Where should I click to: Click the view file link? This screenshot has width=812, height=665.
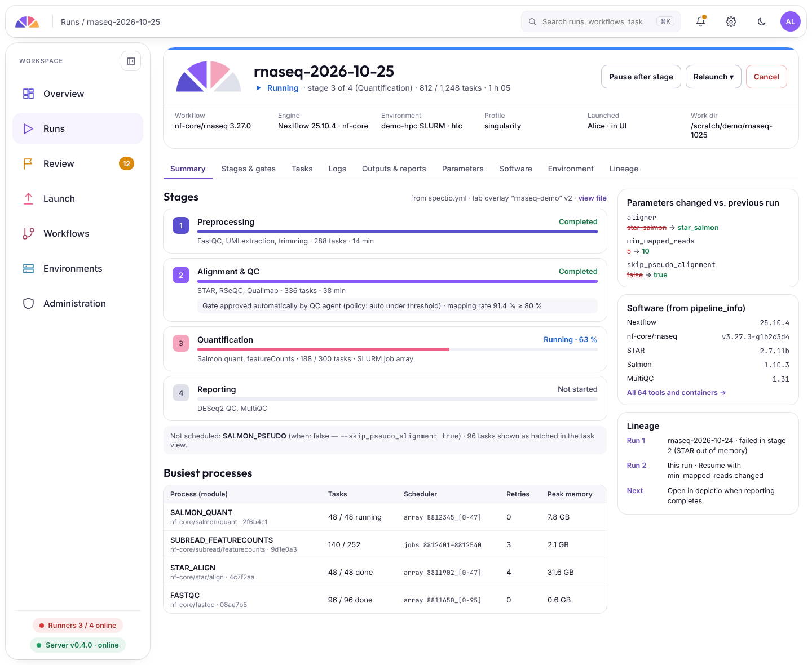click(592, 198)
